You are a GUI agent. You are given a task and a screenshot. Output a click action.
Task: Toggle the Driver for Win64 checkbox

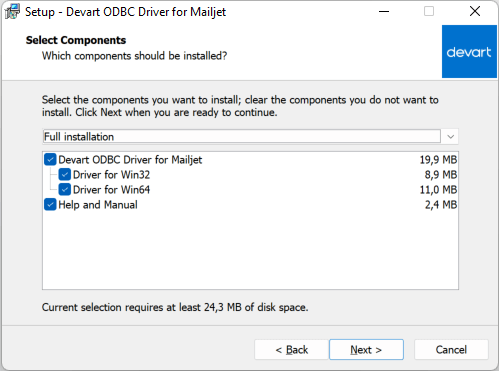[x=65, y=189]
